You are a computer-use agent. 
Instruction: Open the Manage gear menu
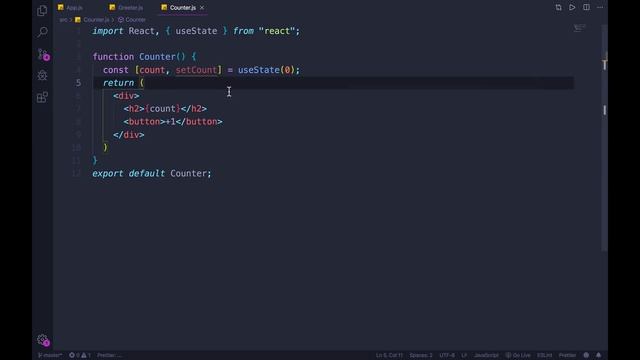tap(43, 340)
